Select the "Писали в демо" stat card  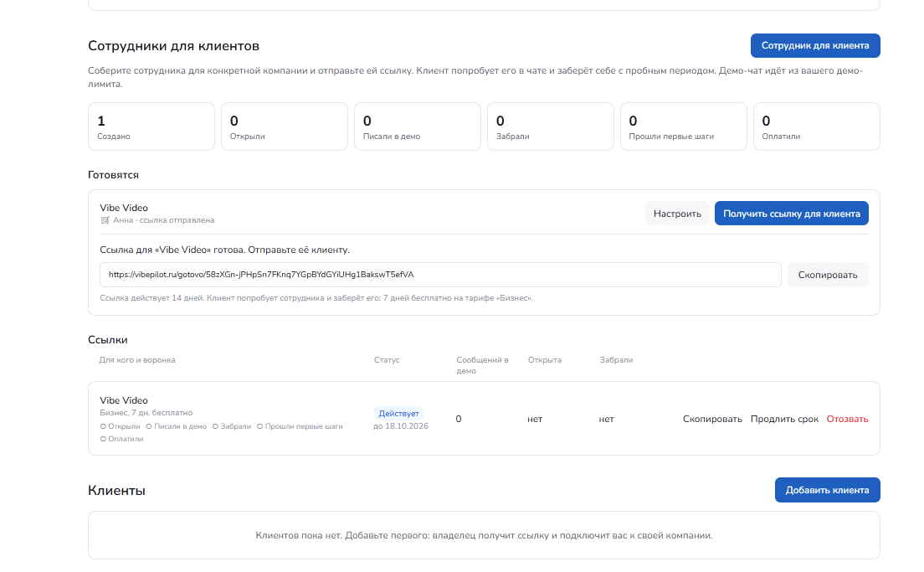point(417,126)
